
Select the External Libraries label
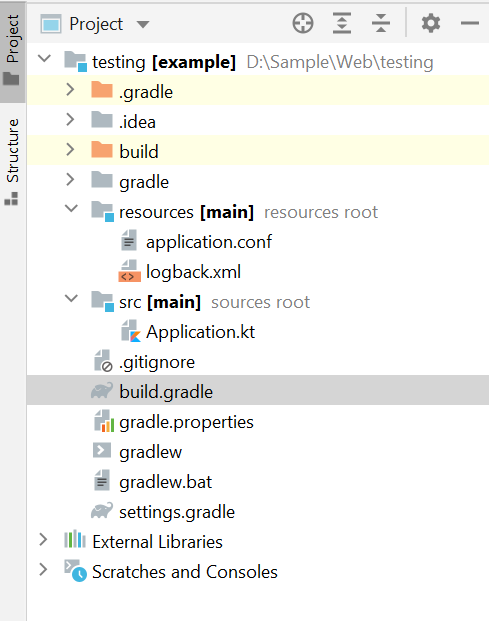(x=157, y=542)
